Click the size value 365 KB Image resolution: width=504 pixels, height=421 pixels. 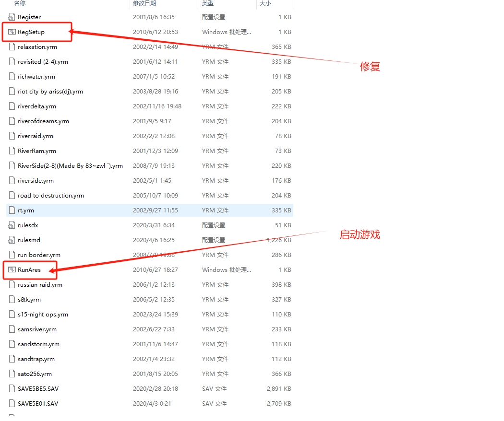coord(281,47)
